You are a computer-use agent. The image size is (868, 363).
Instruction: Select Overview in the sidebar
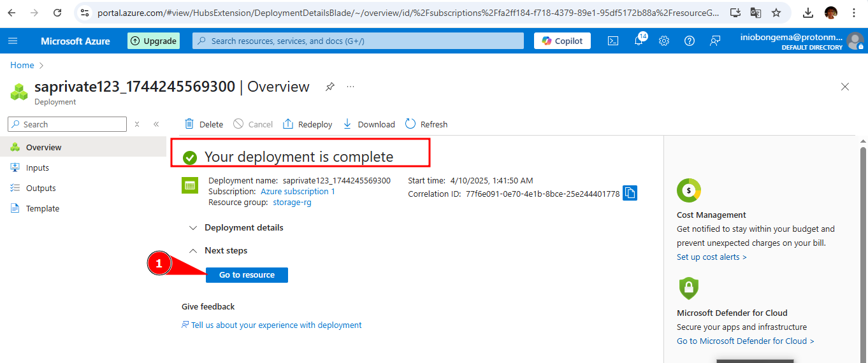[83, 147]
